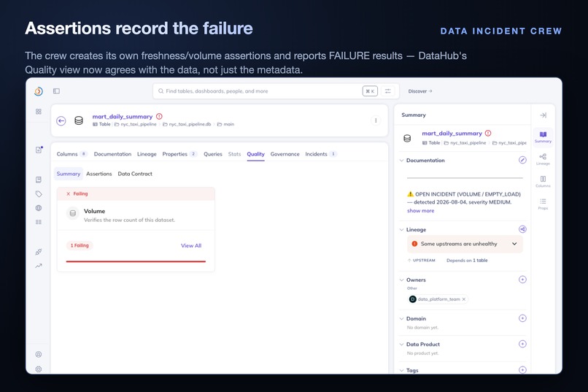588x392 pixels.
Task: Click the red failing progress bar
Action: tap(136, 261)
